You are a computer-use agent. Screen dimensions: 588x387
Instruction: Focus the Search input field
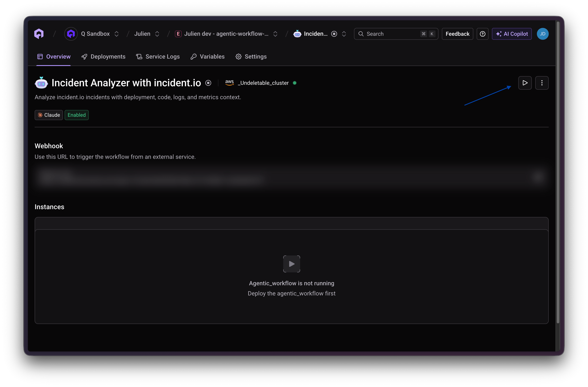pyautogui.click(x=396, y=34)
